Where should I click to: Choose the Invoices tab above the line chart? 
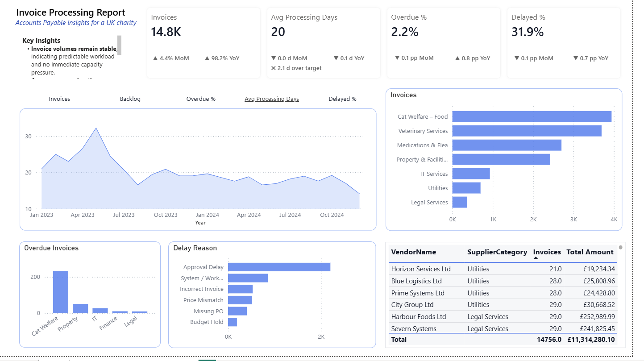59,99
